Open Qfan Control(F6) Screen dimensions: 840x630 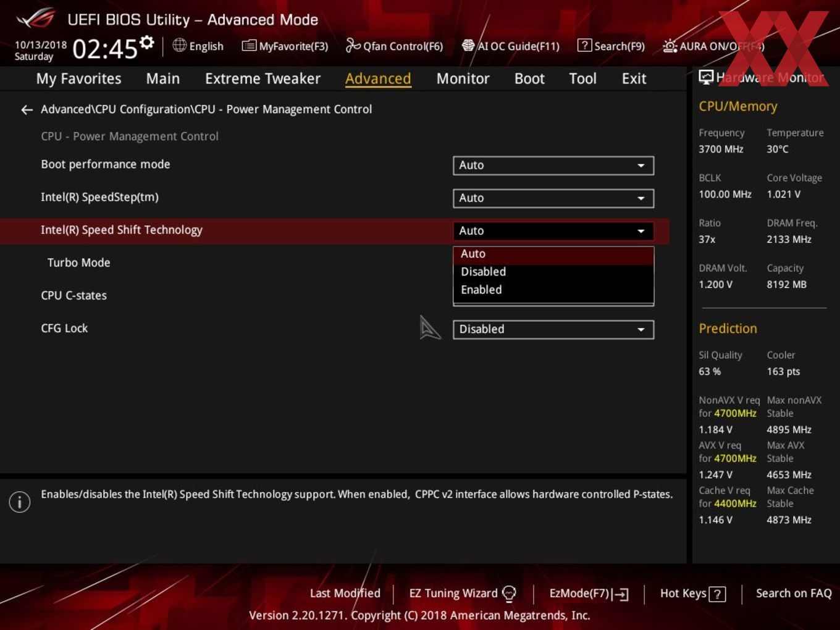(x=394, y=46)
